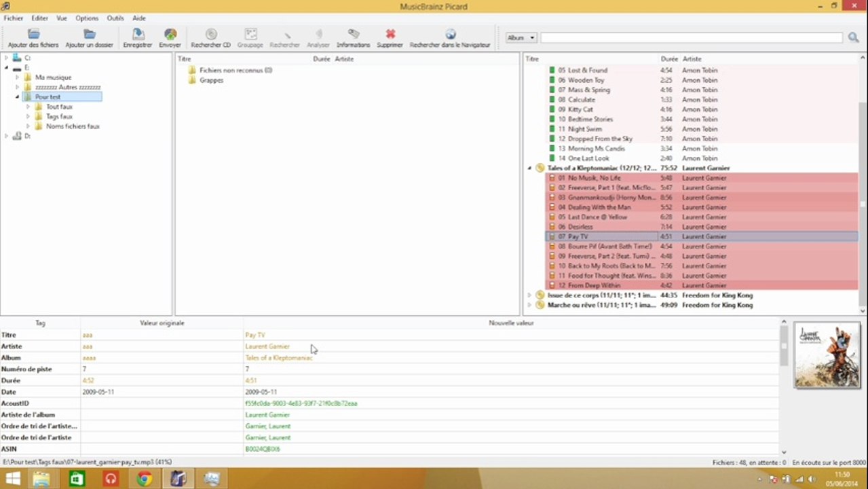Expand the Marche ou rêve album
Viewport: 868px width, 489px height.
tap(529, 305)
